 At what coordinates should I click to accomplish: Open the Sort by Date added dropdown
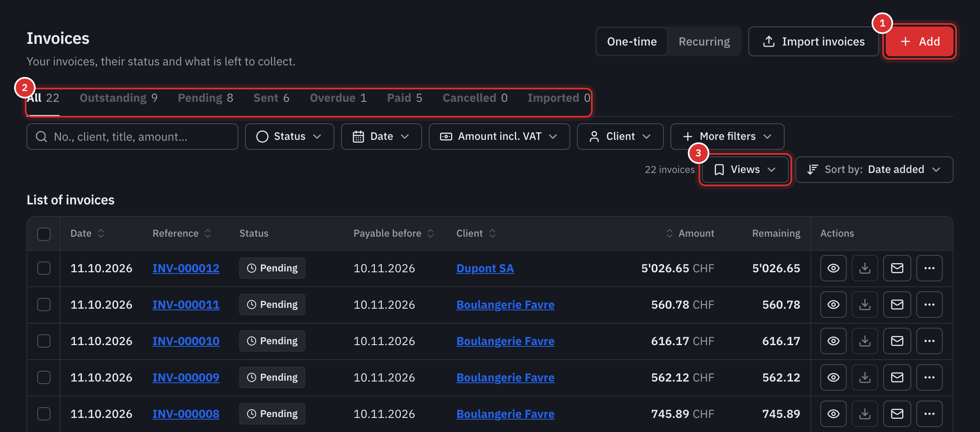(x=874, y=170)
